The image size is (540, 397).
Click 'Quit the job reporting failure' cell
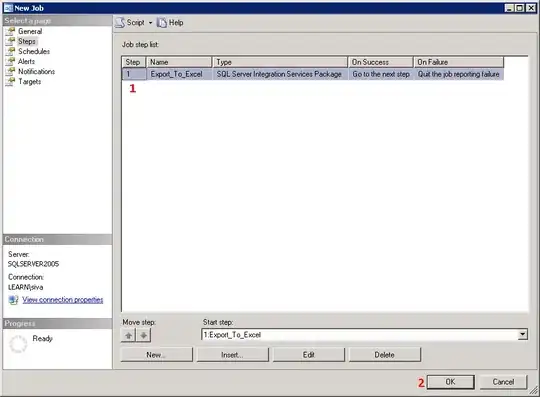(458, 74)
